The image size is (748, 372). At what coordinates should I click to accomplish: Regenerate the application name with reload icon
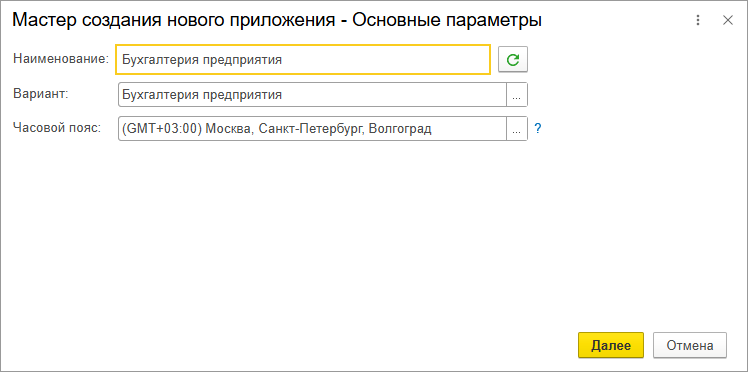tap(513, 60)
